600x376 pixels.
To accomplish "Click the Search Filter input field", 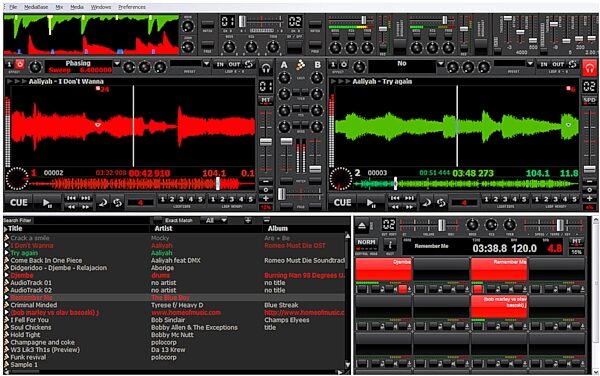I will coord(91,220).
